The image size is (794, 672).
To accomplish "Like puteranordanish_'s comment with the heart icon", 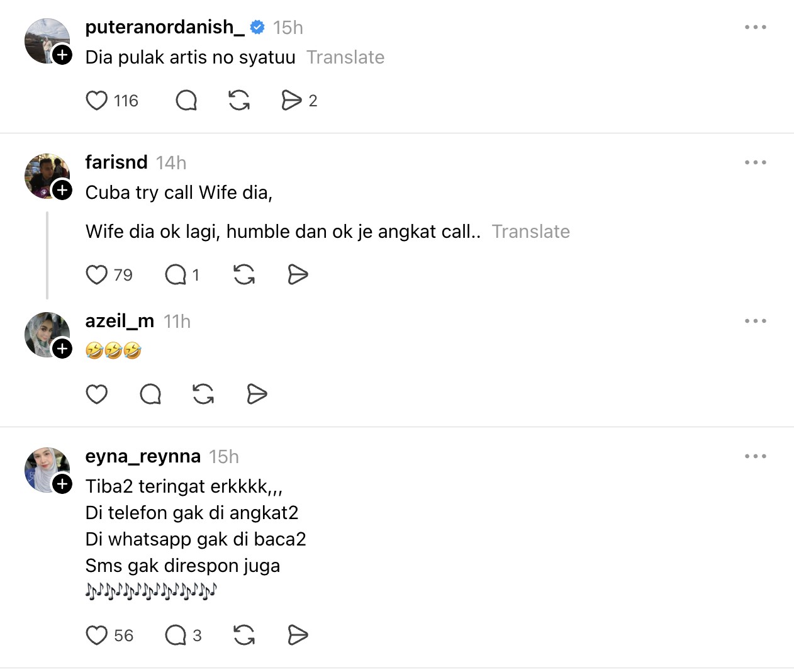I will [96, 101].
